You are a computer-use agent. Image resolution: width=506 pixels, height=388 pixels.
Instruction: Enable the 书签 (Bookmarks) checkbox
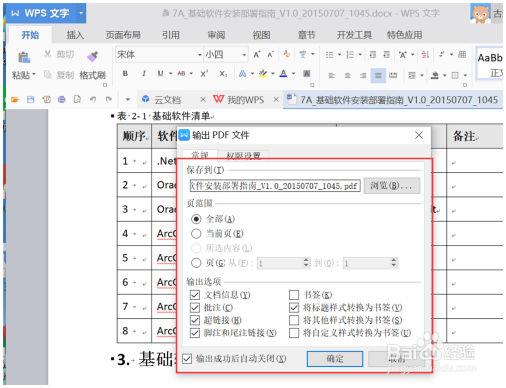tap(294, 295)
